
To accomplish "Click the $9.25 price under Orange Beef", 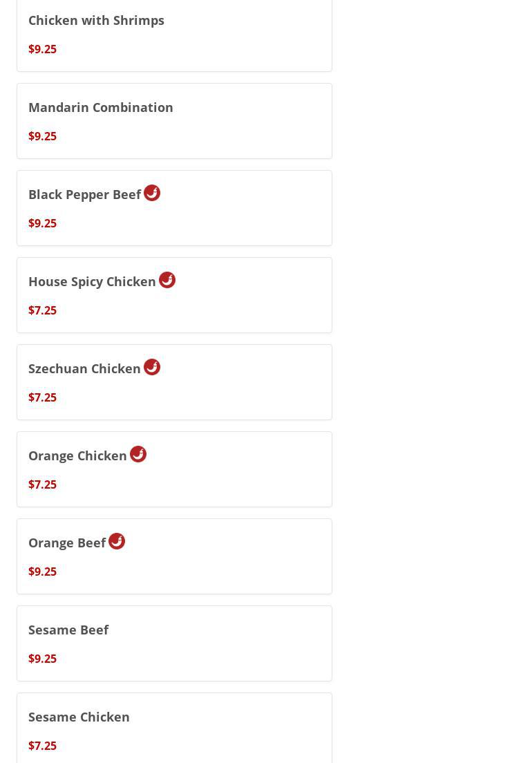I will point(42,572).
